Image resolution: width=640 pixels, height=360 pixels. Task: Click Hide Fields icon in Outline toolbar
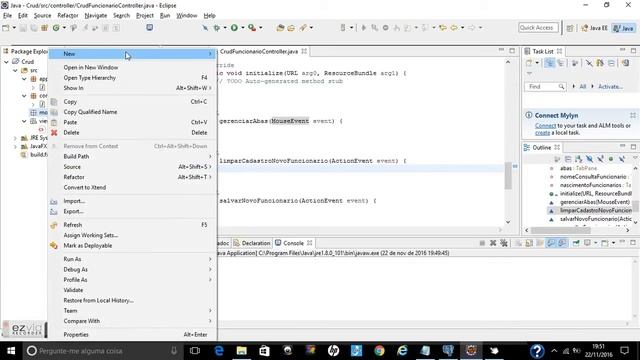point(589,159)
